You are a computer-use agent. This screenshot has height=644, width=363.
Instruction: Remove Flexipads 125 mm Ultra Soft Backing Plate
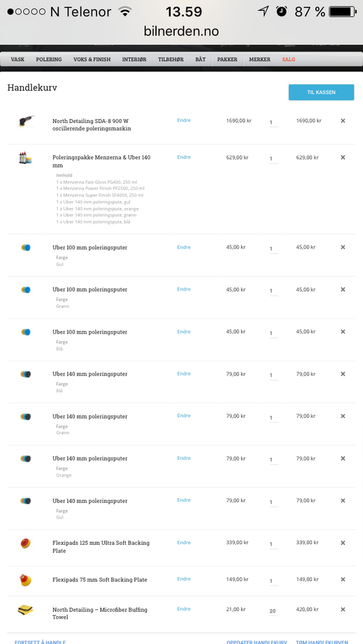coord(343,543)
